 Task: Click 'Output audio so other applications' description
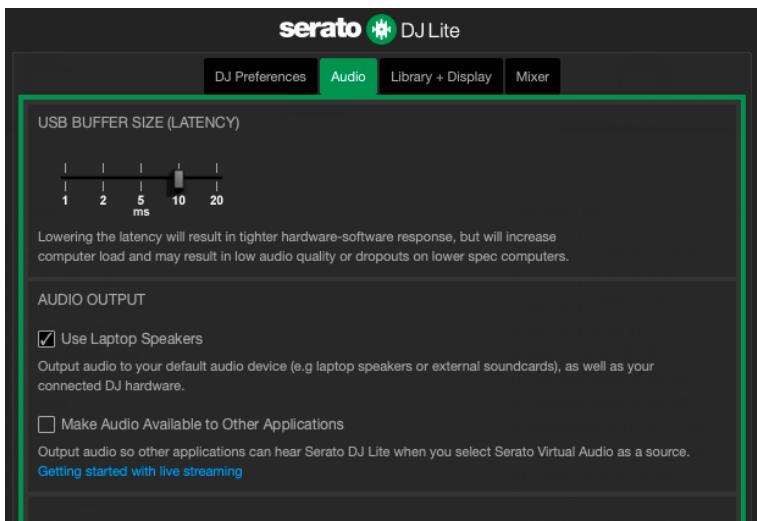(364, 452)
